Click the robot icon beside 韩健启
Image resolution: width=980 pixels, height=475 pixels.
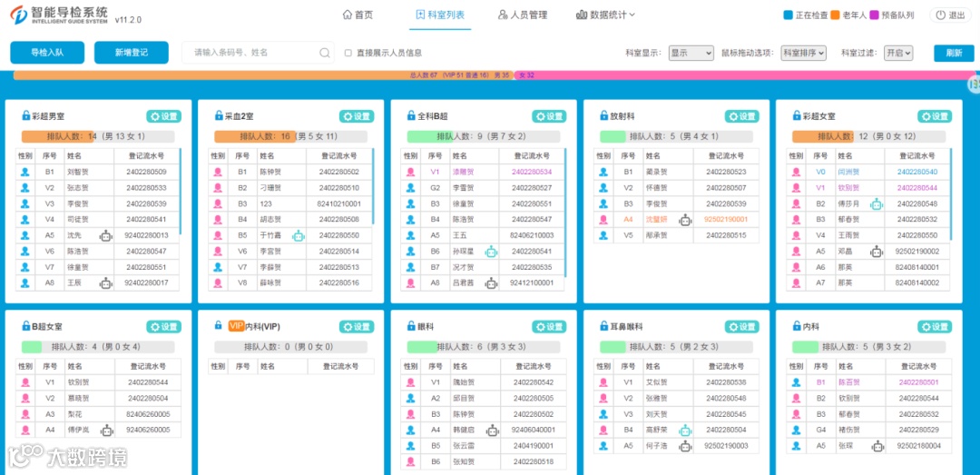point(493,430)
